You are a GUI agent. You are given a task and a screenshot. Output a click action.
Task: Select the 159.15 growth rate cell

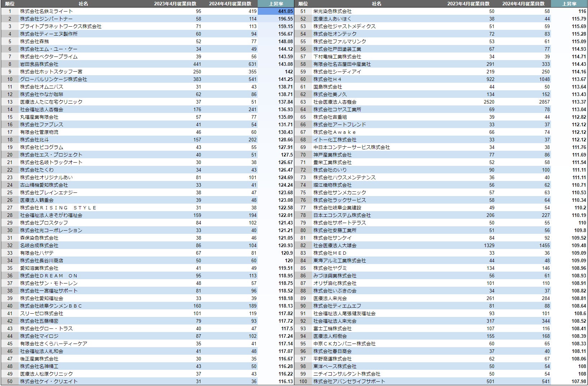point(285,26)
